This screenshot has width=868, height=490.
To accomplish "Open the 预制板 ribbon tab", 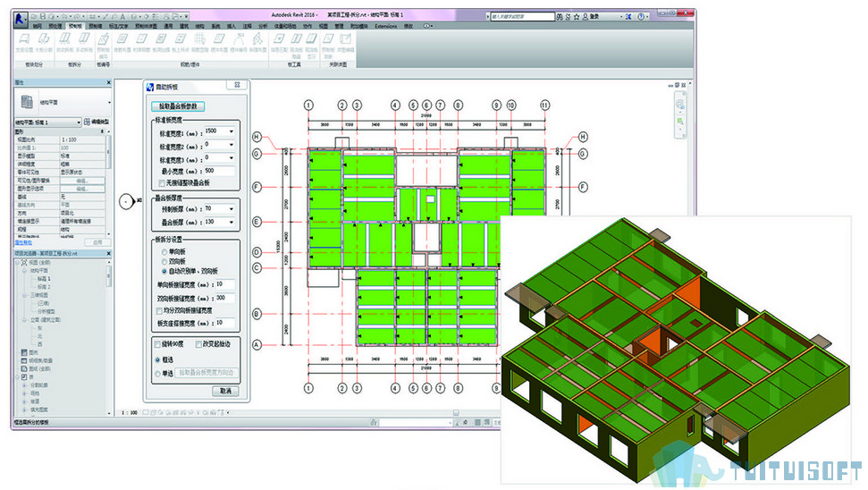I will [x=75, y=26].
